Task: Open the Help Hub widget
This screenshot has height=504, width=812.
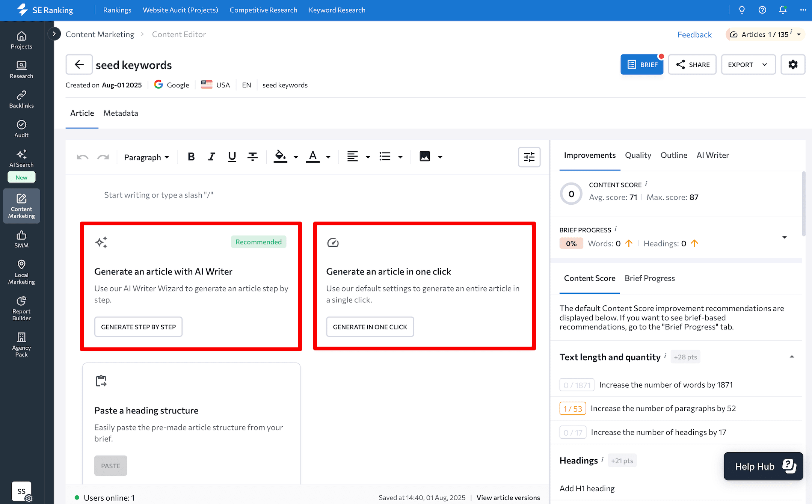Action: 763,466
